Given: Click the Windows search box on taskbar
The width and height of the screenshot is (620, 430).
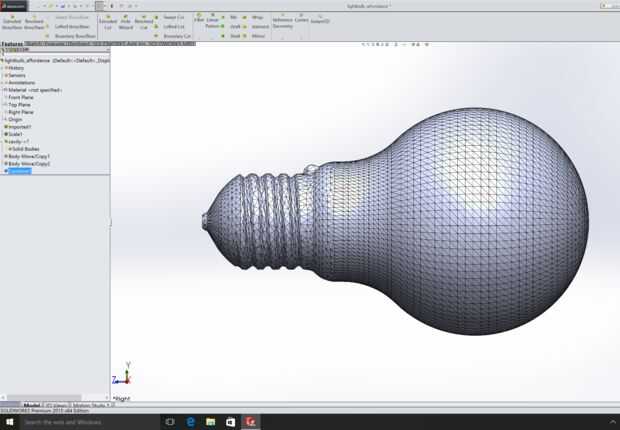Looking at the screenshot, I should tap(80, 422).
